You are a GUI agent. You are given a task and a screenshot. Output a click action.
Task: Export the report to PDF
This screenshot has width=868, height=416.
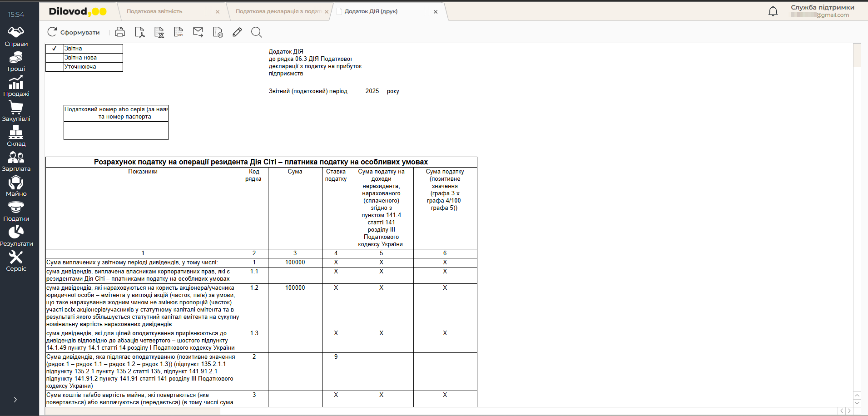click(x=139, y=32)
